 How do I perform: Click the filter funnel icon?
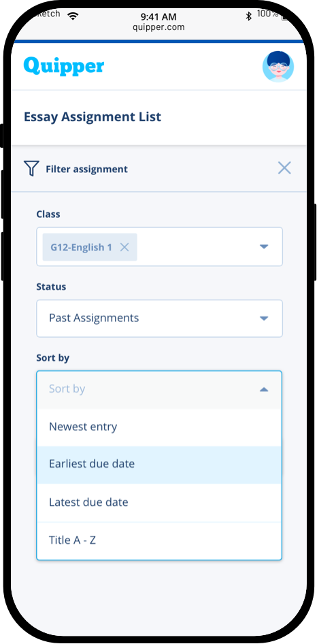(x=31, y=168)
